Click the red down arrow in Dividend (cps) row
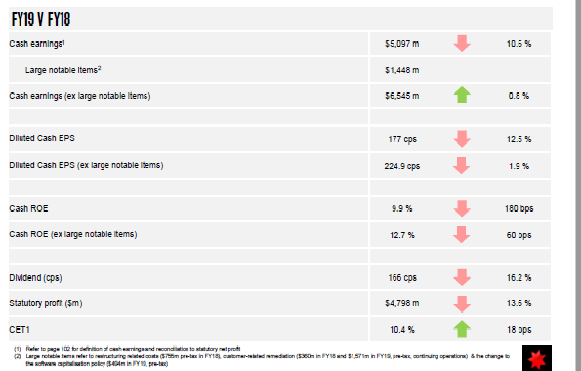Screen dimensions: 581x371 pos(462,277)
